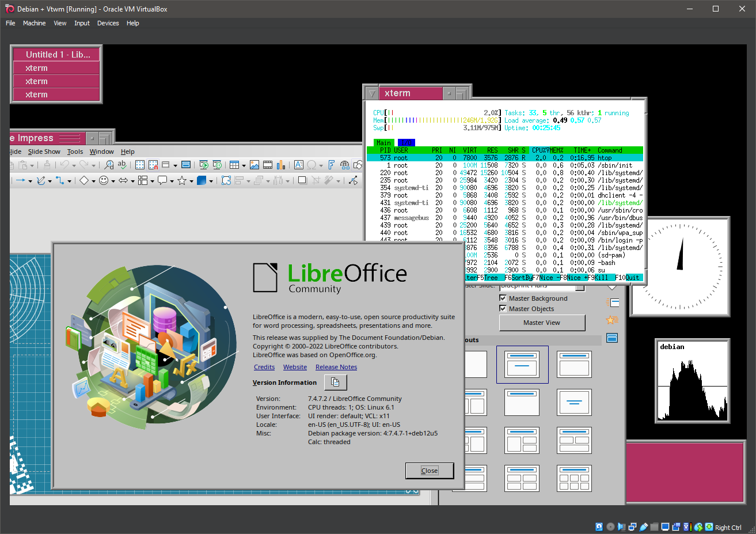
Task: Expand the Stars and Banners dropdown arrow
Action: [191, 181]
